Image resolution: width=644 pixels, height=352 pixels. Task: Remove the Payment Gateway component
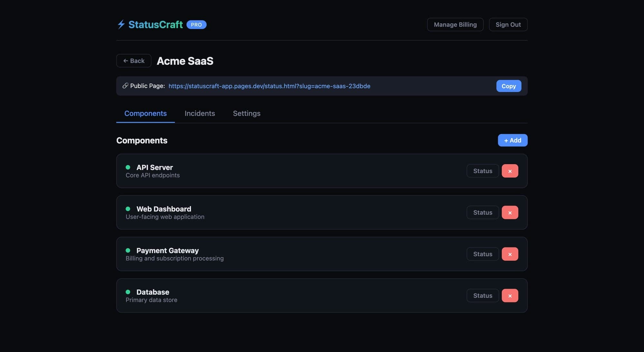[x=510, y=254]
